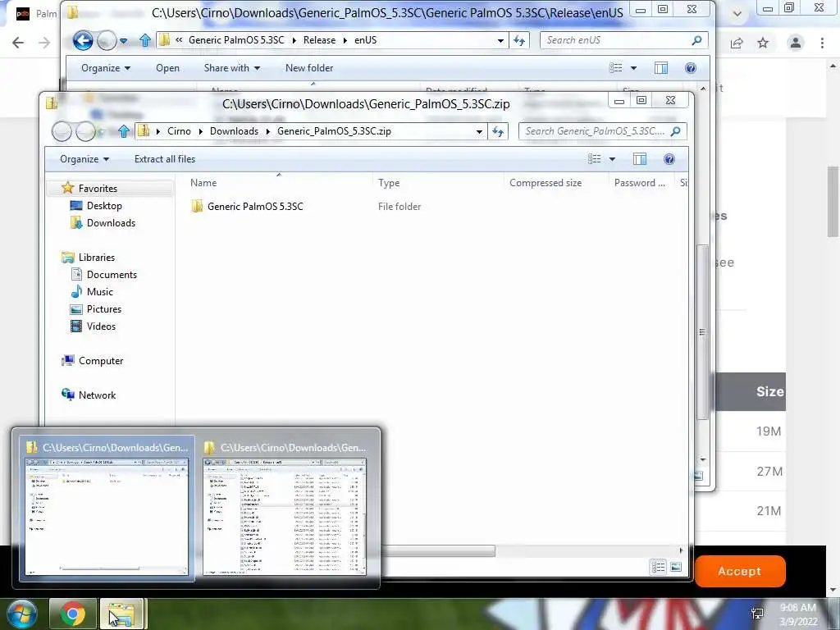
Task: Select Libraries in navigation pane
Action: click(97, 257)
